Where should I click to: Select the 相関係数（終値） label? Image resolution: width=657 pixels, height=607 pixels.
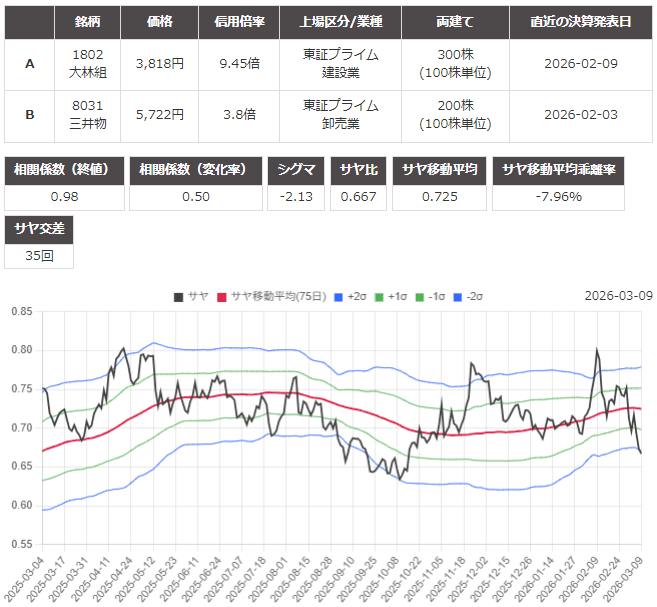click(64, 170)
